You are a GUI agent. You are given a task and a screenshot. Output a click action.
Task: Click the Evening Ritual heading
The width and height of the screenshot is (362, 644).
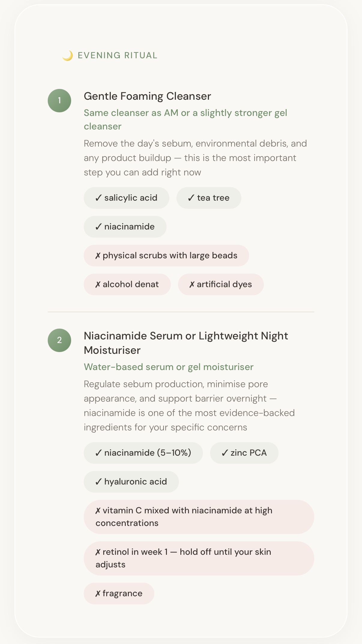(x=117, y=56)
